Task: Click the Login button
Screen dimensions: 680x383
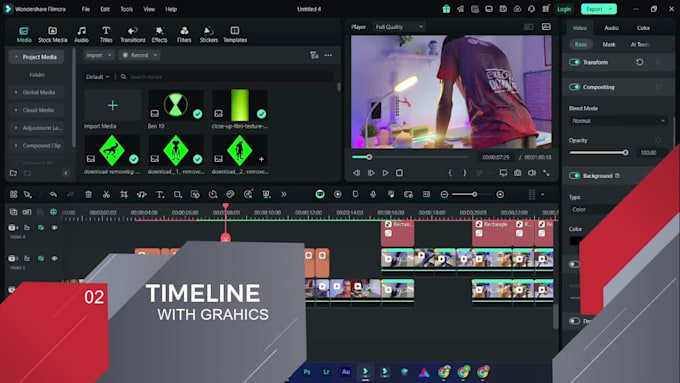Action: click(564, 9)
